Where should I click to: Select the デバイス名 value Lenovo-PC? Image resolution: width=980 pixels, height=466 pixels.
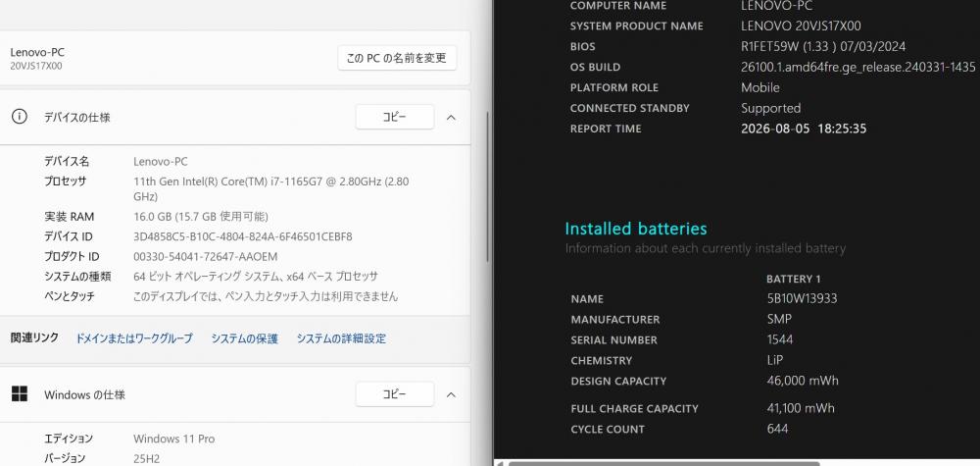tap(161, 161)
